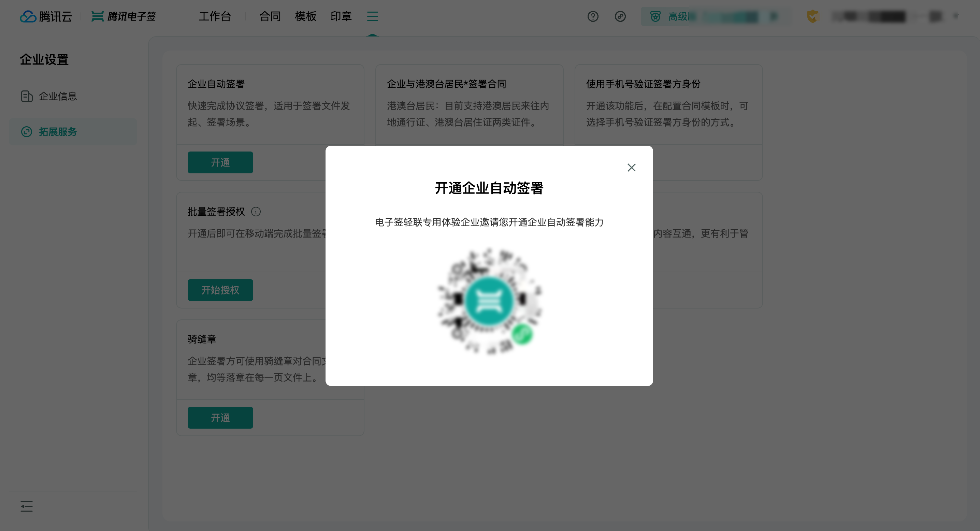
Task: Click the 拓展服务 circular icon
Action: 27,132
